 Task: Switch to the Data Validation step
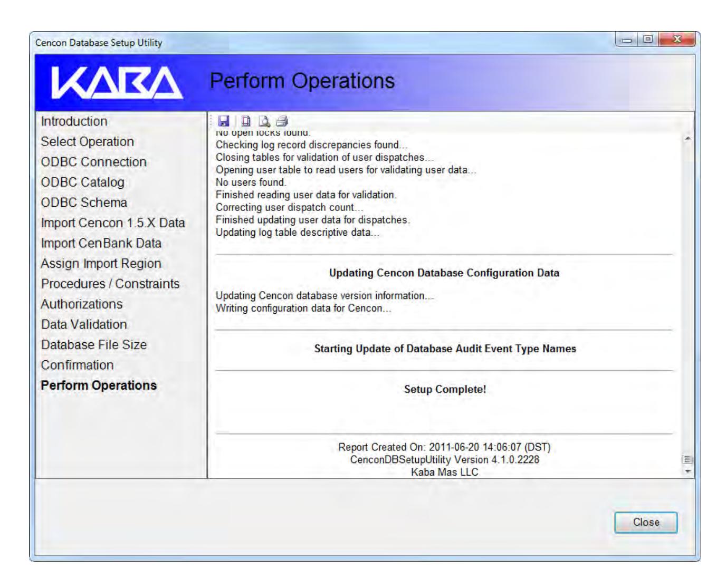coord(84,324)
